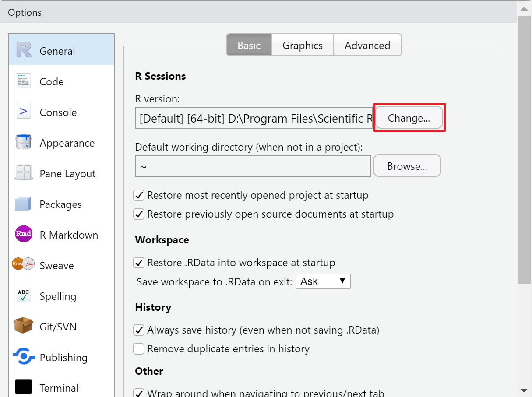Screen dimensions: 532x397
Task: Click the Publishing icon
Action: point(24,357)
